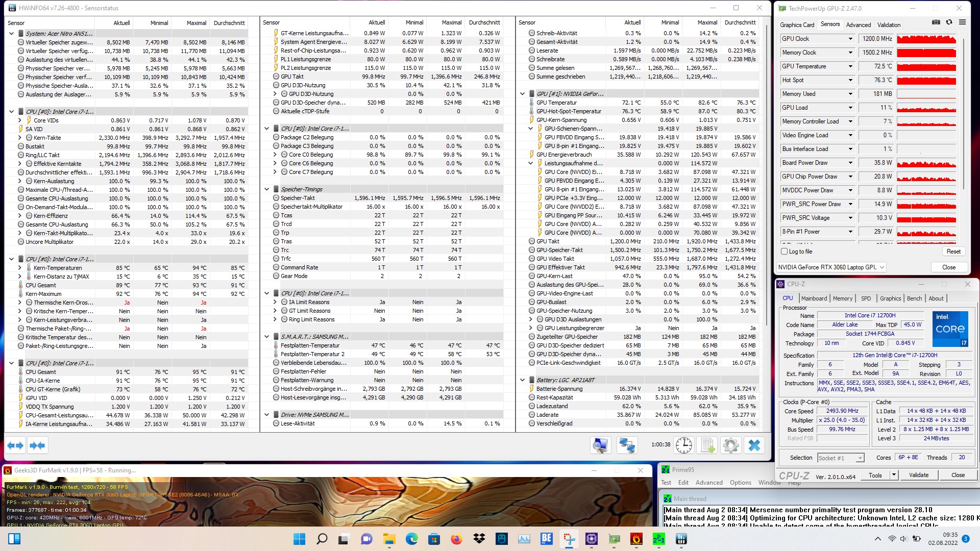Screen dimensions: 980x551
Task: Click the reset clock icon in HWiNFO
Action: tap(683, 445)
